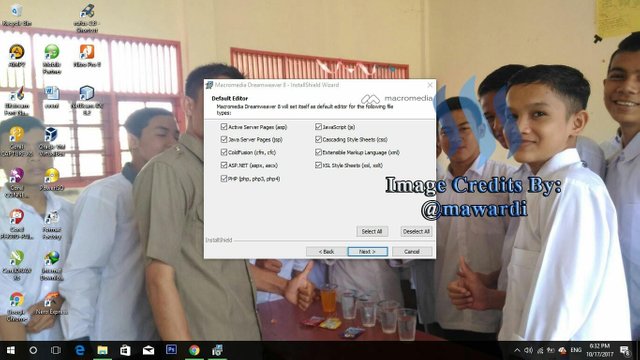
Task: Select the Word document icon on desktop
Action: coord(52,97)
